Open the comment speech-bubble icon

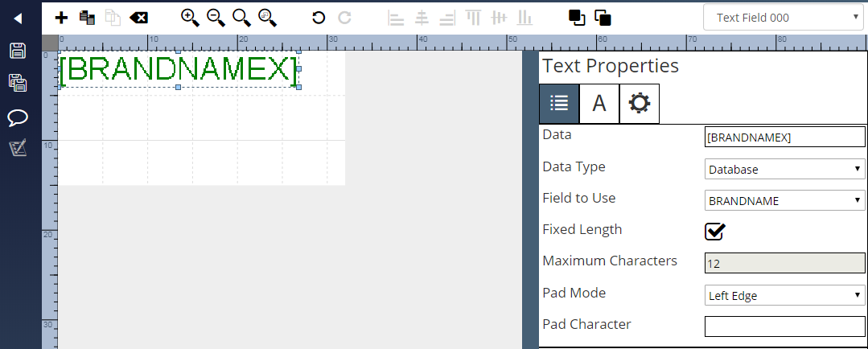tap(18, 117)
